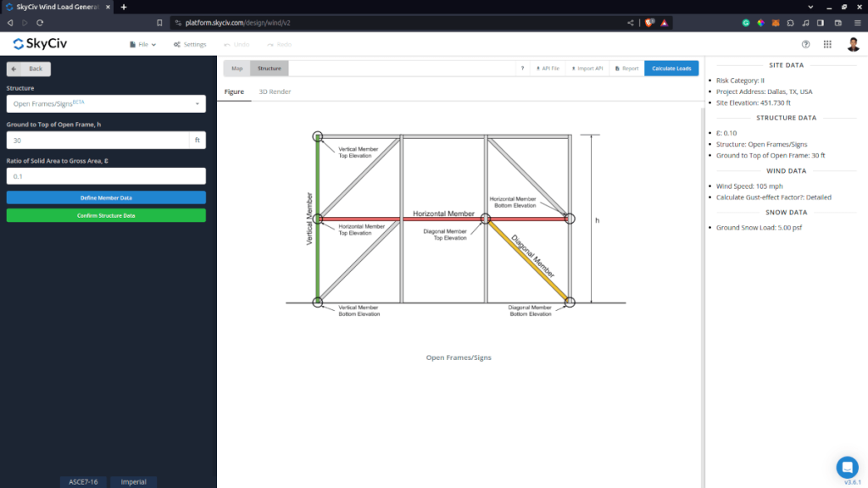The width and height of the screenshot is (868, 488).
Task: Open the user profile avatar menu
Action: (x=852, y=44)
